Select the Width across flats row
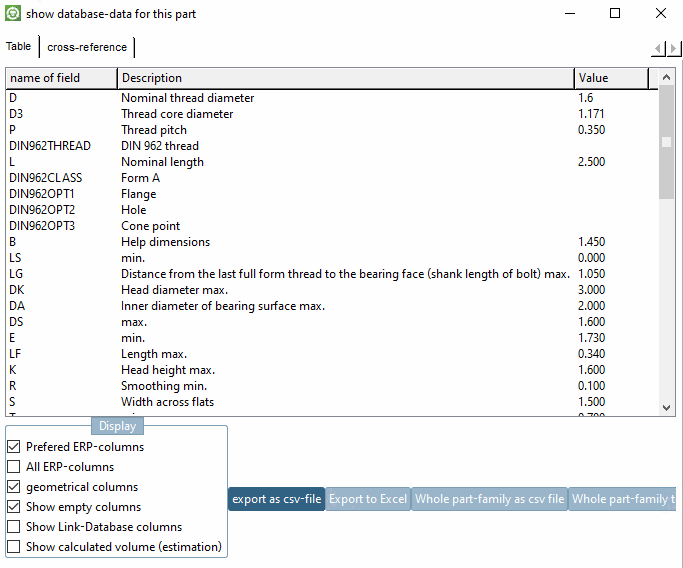 click(x=332, y=402)
